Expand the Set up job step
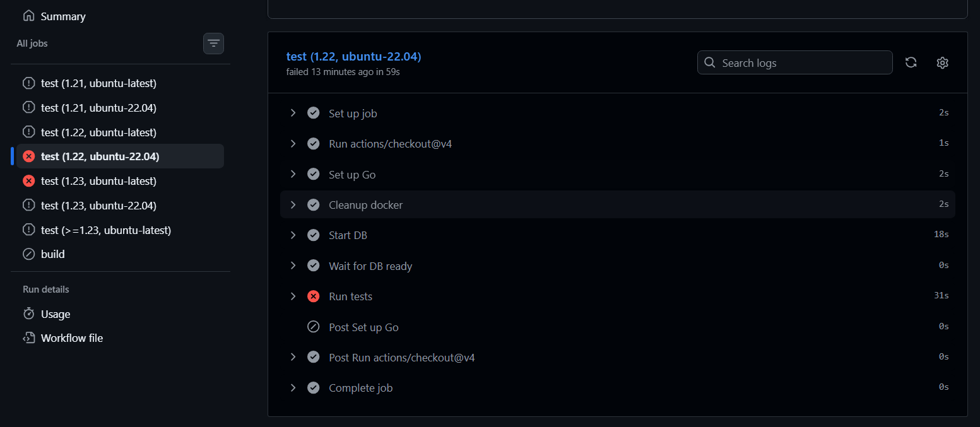Image resolution: width=980 pixels, height=427 pixels. pyautogui.click(x=293, y=113)
